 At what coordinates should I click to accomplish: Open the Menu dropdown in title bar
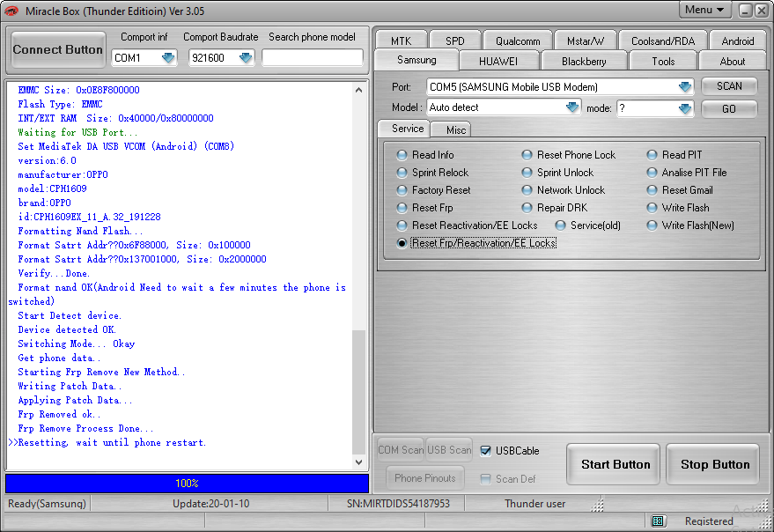(x=704, y=10)
